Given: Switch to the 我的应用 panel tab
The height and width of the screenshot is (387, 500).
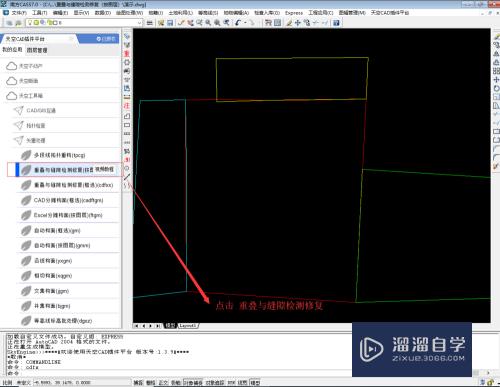Looking at the screenshot, I should (12, 50).
